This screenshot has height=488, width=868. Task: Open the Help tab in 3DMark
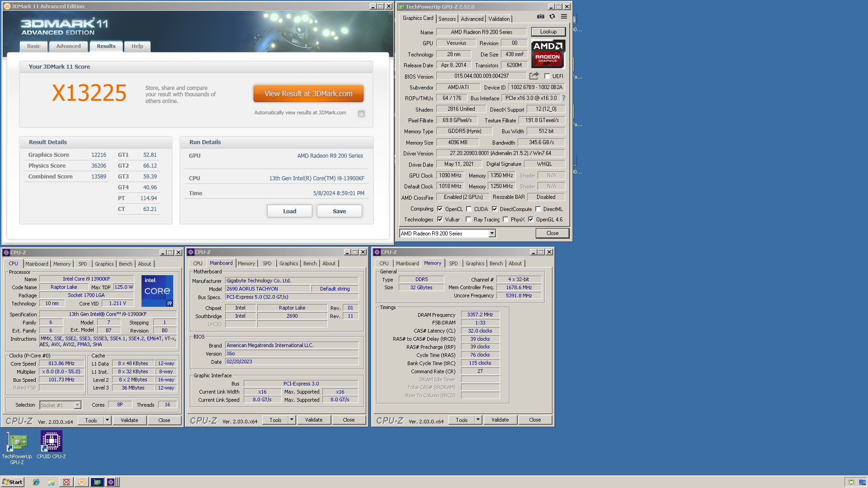point(137,46)
